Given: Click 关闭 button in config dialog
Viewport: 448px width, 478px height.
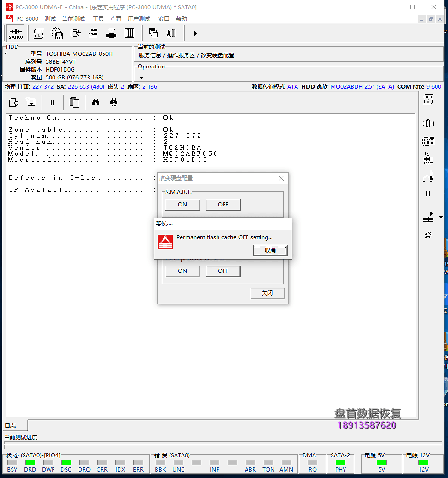Looking at the screenshot, I should pos(267,293).
